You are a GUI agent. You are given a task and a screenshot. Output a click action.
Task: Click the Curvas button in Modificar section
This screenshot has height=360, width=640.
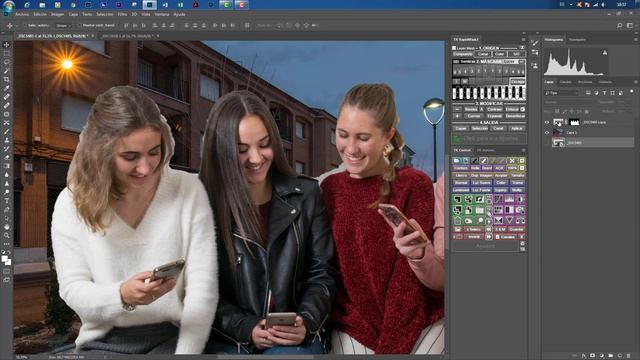click(474, 116)
